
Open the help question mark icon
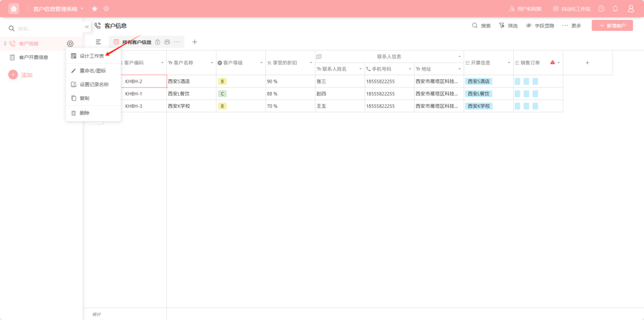pyautogui.click(x=601, y=9)
